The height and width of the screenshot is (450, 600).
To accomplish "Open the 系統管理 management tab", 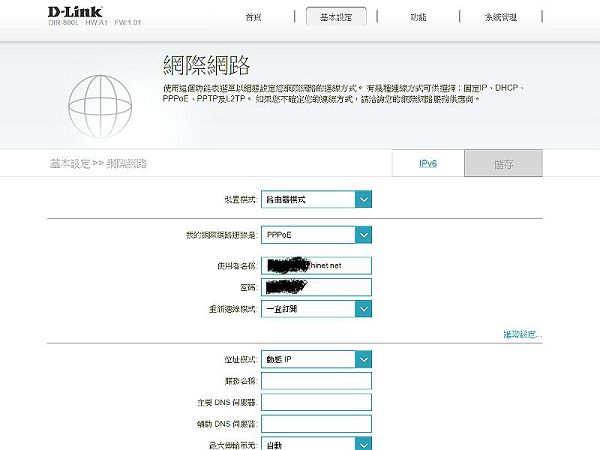I will click(x=501, y=17).
